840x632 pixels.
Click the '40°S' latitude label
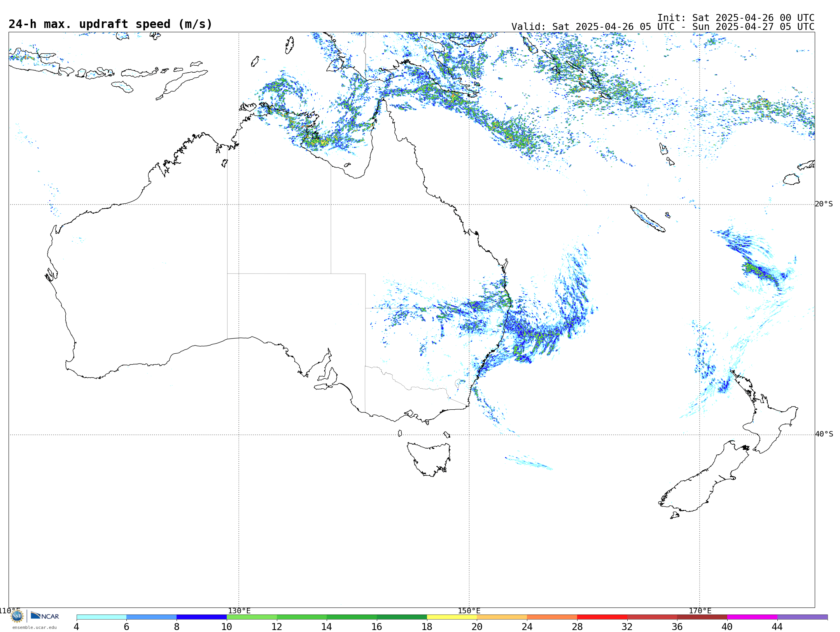tap(824, 434)
